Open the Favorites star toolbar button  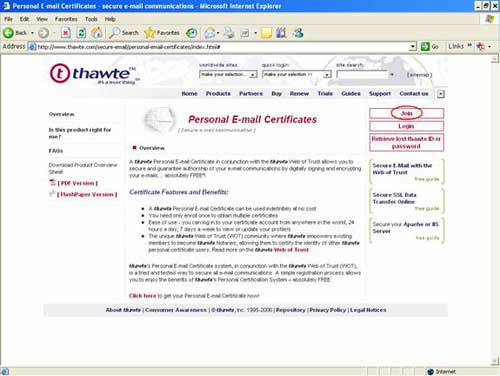click(162, 33)
